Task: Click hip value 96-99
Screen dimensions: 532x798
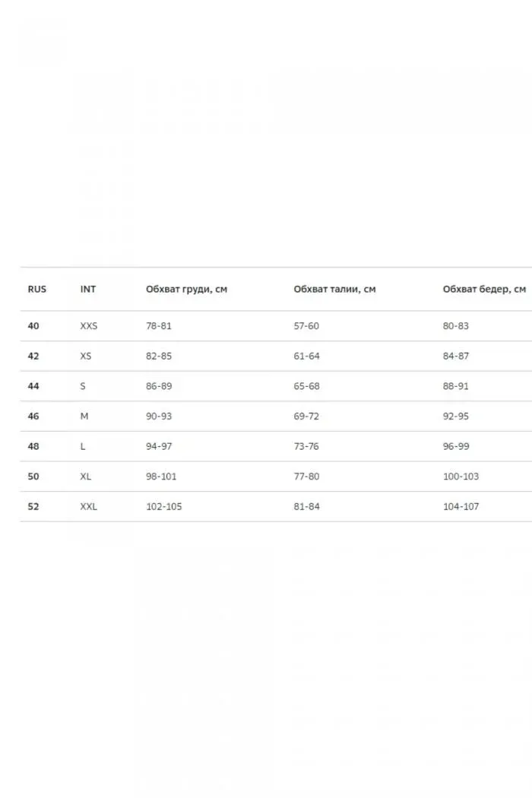Action: [x=456, y=446]
